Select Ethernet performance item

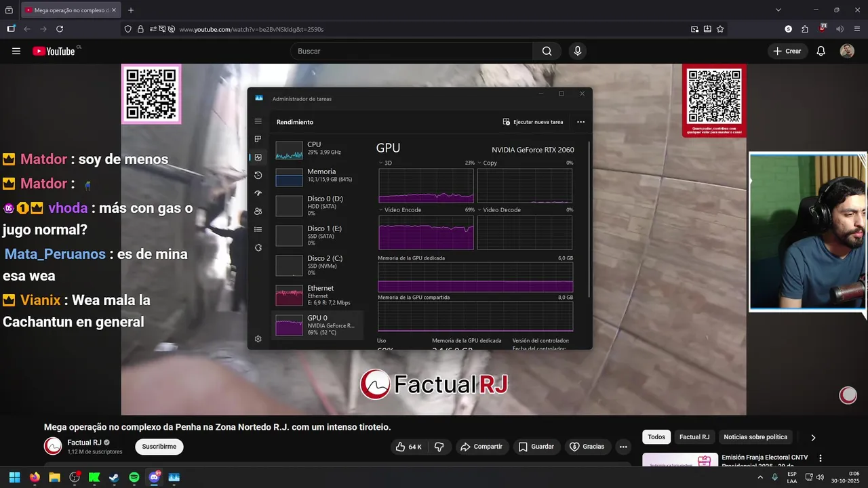coord(317,295)
